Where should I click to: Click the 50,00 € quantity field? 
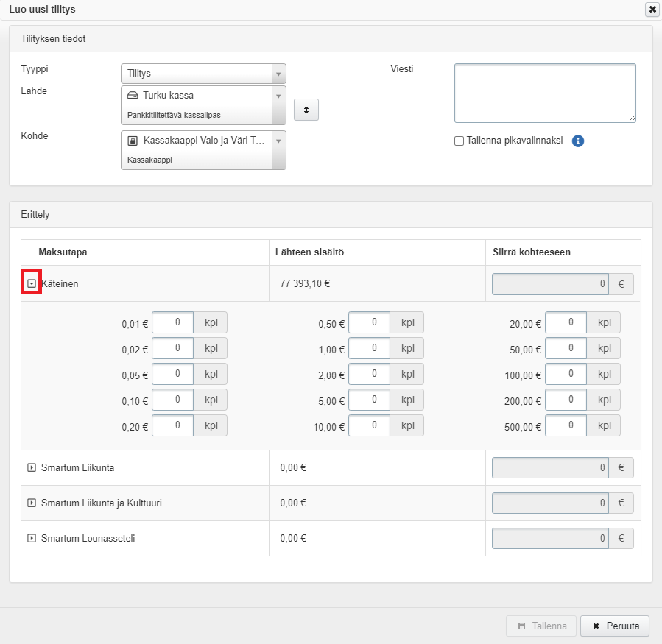pos(566,348)
